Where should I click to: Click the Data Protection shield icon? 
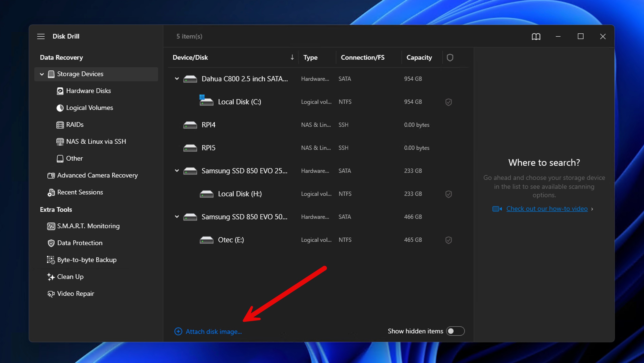pyautogui.click(x=51, y=243)
